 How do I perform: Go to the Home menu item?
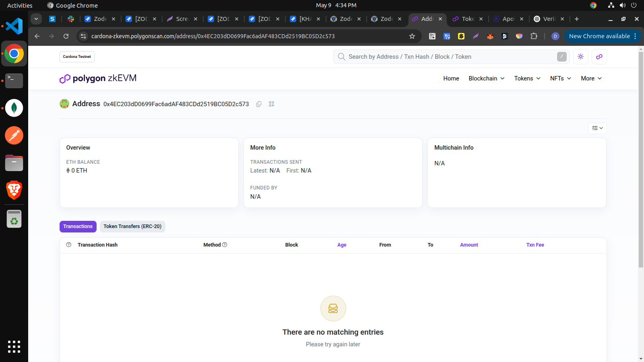[451, 78]
